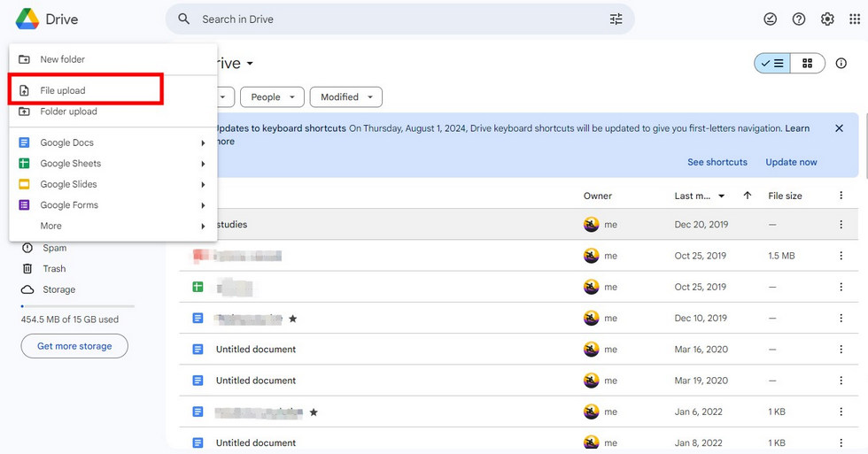Click the search magnifier icon

tap(184, 19)
